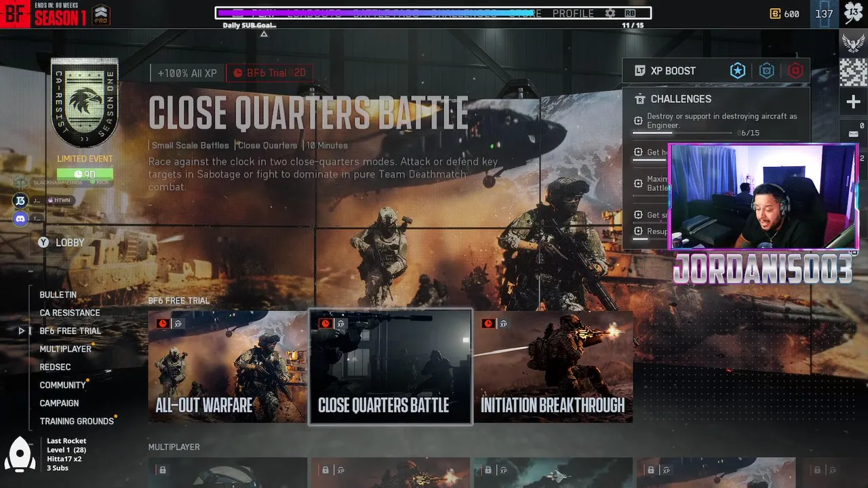Click the green 9D limited event timer

pyautogui.click(x=85, y=174)
